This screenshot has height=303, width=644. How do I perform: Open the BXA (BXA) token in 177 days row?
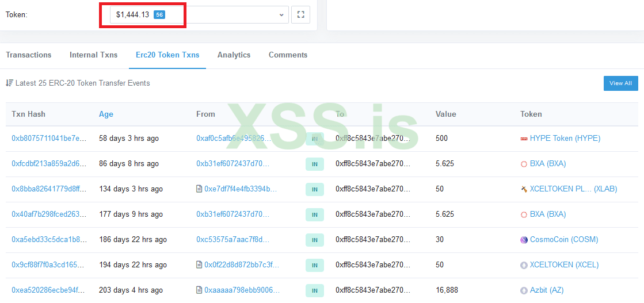(548, 214)
